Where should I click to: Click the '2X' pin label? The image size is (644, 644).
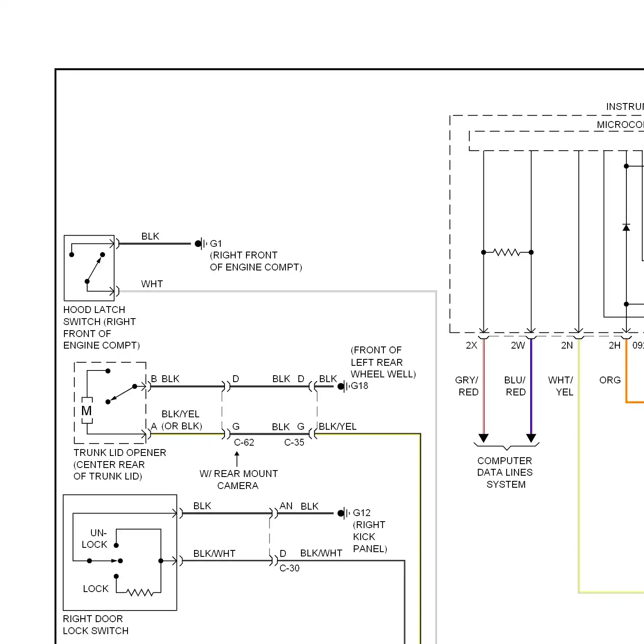(x=471, y=345)
